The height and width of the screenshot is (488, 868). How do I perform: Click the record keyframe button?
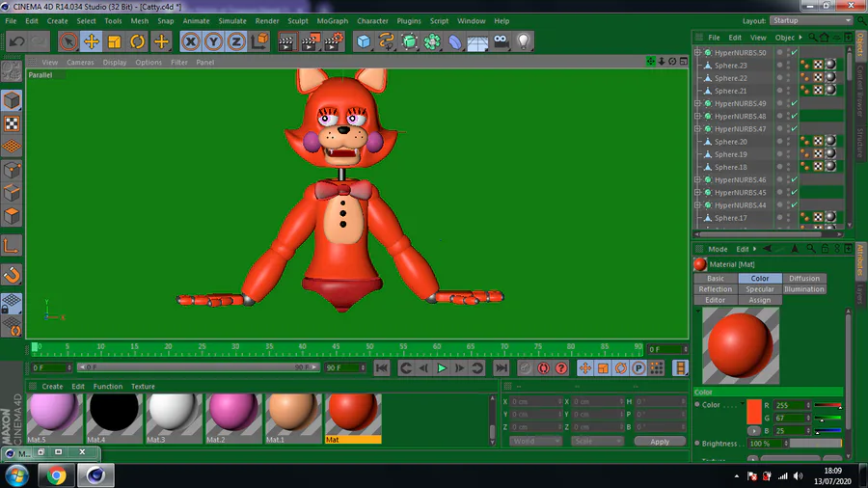pyautogui.click(x=526, y=368)
